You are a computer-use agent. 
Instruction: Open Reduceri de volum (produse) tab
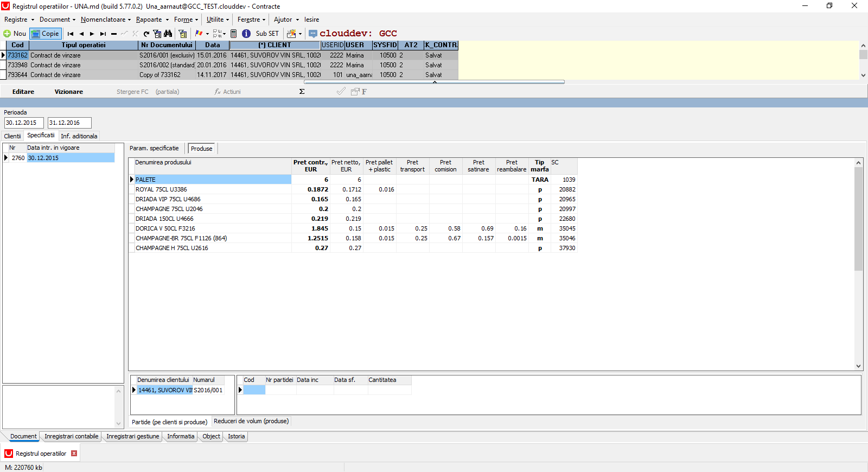(251, 421)
